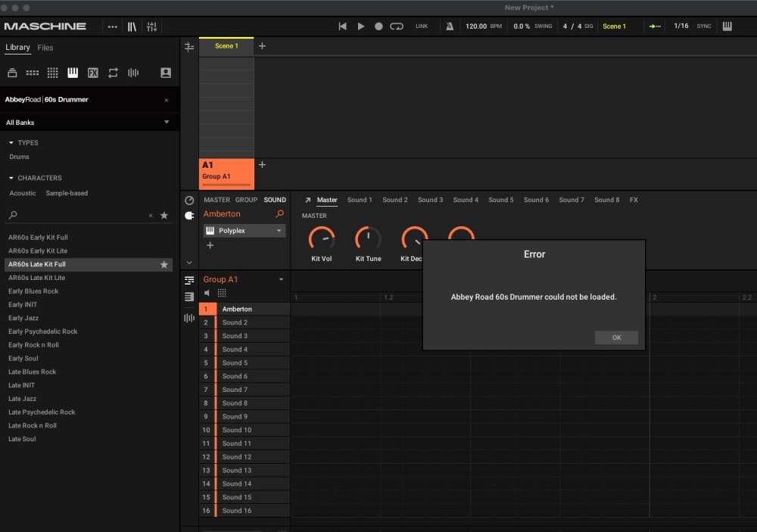Select the Samples waveform filter icon
Image resolution: width=757 pixels, height=532 pixels.
click(x=133, y=73)
